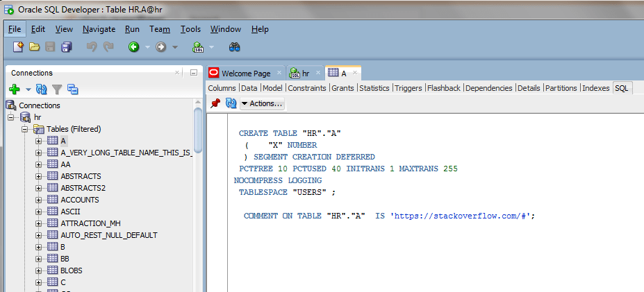Click the Connections tree vertical scrollbar
The height and width of the screenshot is (292, 644).
[198, 131]
